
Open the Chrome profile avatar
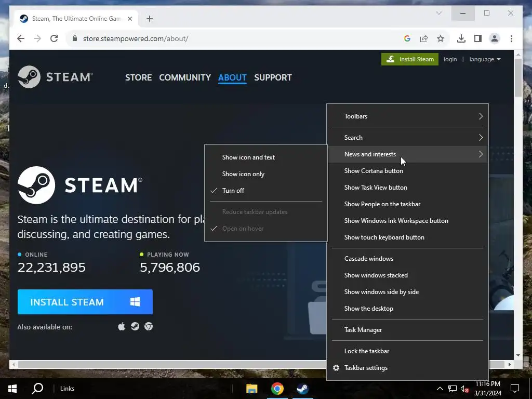(495, 38)
